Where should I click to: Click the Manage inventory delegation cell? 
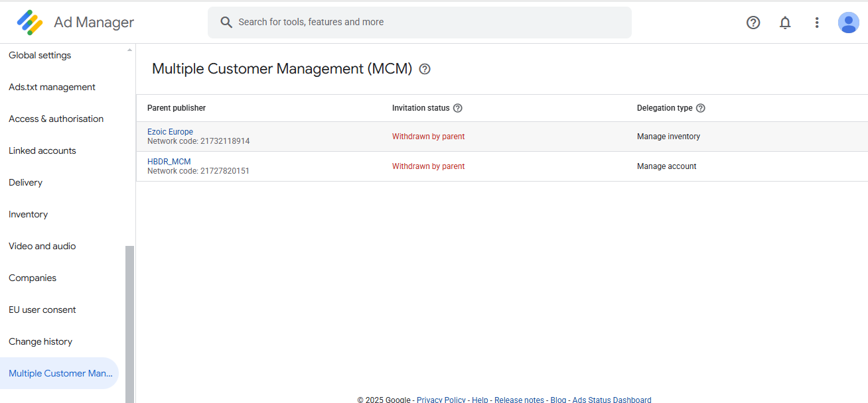(668, 137)
